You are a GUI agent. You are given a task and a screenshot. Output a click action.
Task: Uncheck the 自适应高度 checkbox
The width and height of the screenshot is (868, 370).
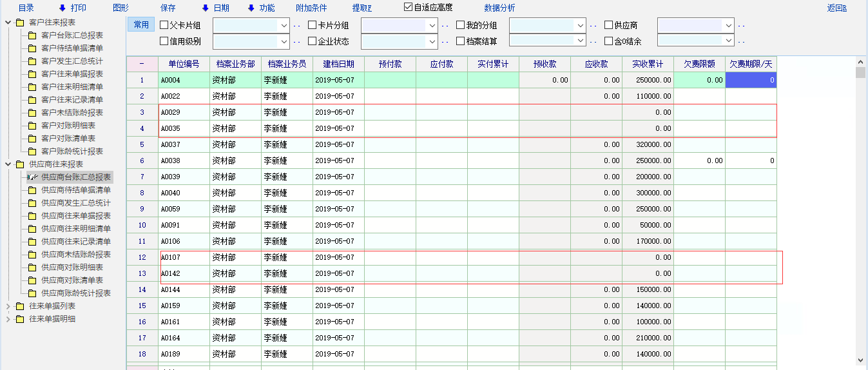(x=408, y=8)
